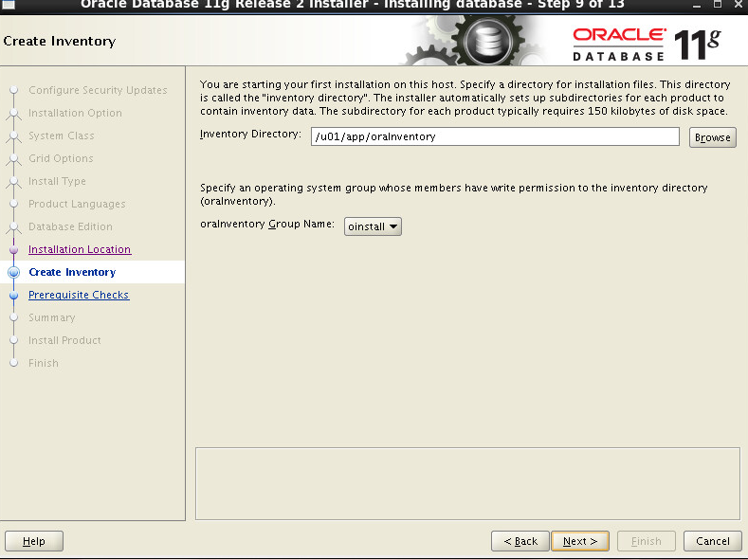The height and width of the screenshot is (560, 748).
Task: Click the Installation Location purple bullet icon
Action: tap(14, 250)
